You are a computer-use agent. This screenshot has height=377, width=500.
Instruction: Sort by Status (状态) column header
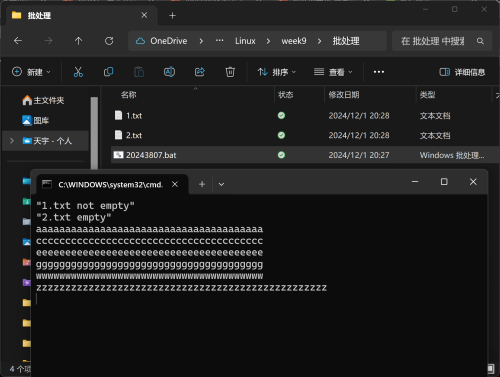click(x=285, y=95)
